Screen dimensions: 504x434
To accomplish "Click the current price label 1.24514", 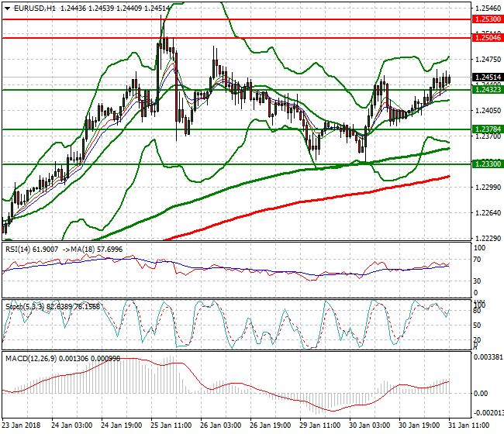I will [x=487, y=77].
